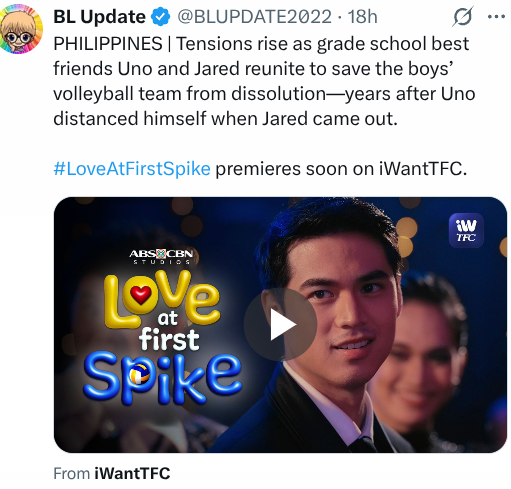The image size is (511, 489).
Task: Click the red heart in Love logo
Action: click(x=140, y=295)
